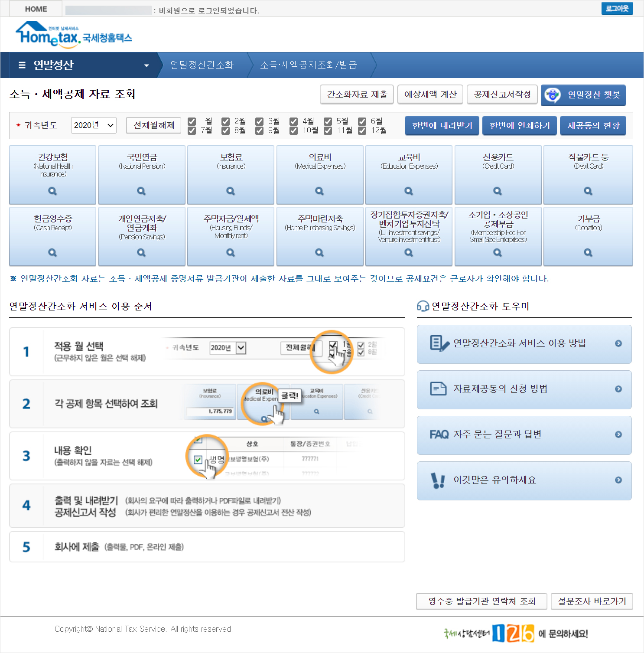This screenshot has width=644, height=653.
Task: Click the exclamation icon for 이것만은 유의하세요
Action: [438, 480]
